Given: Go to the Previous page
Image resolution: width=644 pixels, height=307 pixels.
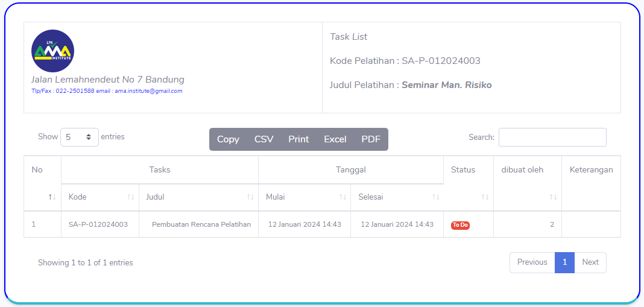Looking at the screenshot, I should point(532,262).
